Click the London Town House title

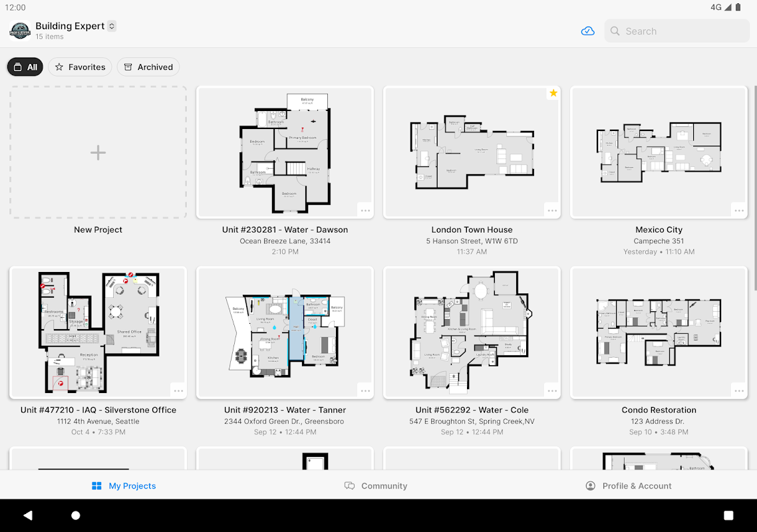472,230
